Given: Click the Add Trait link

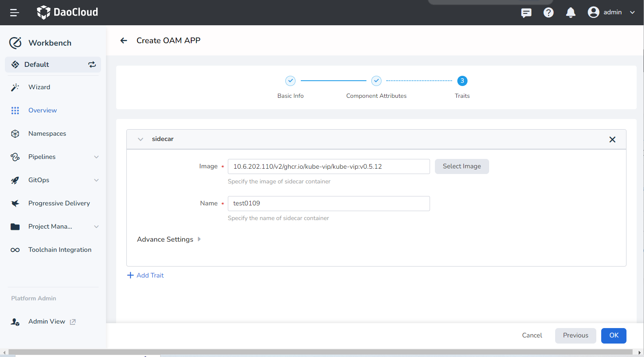Looking at the screenshot, I should coord(146,275).
